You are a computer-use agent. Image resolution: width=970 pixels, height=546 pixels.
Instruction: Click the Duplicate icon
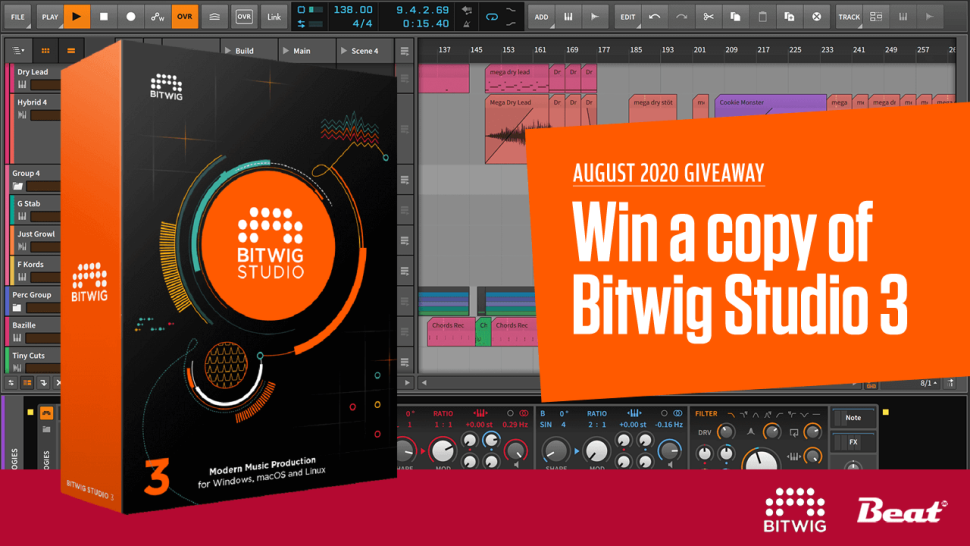tap(789, 17)
